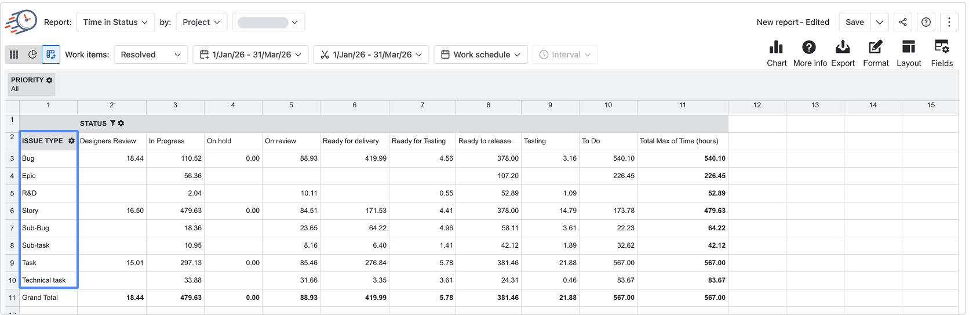
Task: Switch to grid table view
Action: (x=14, y=55)
